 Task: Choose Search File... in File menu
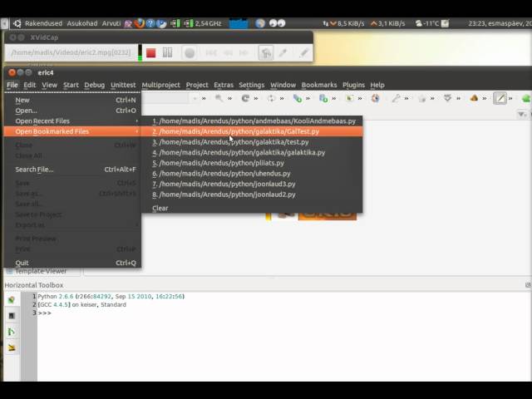point(72,170)
